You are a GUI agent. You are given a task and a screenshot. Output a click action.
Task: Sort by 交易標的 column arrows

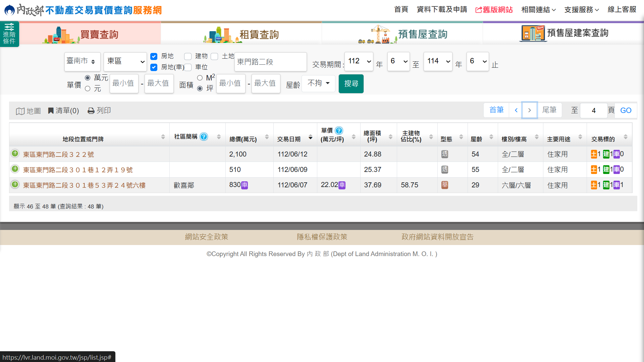point(626,137)
